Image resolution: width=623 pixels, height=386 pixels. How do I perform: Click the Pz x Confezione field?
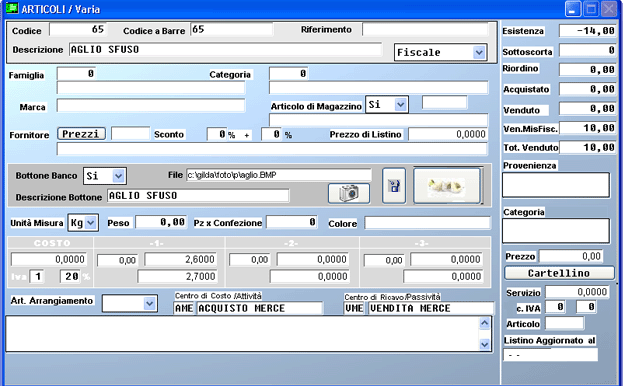[292, 222]
